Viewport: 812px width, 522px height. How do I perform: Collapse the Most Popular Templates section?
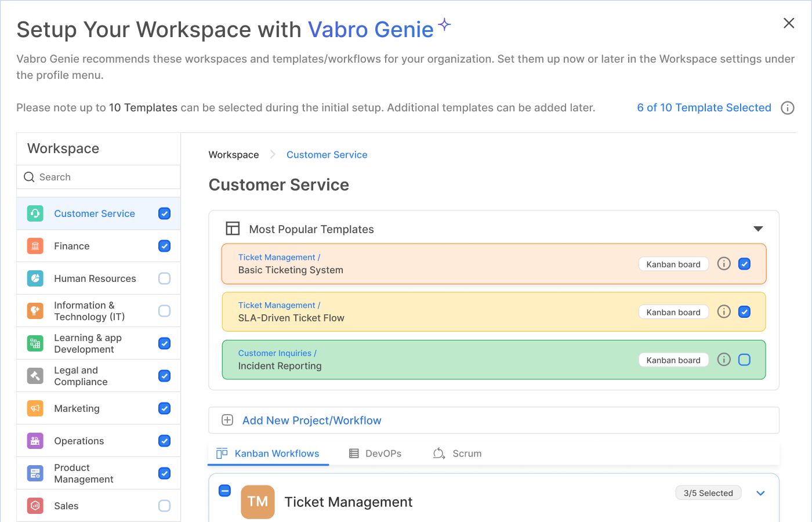(757, 229)
